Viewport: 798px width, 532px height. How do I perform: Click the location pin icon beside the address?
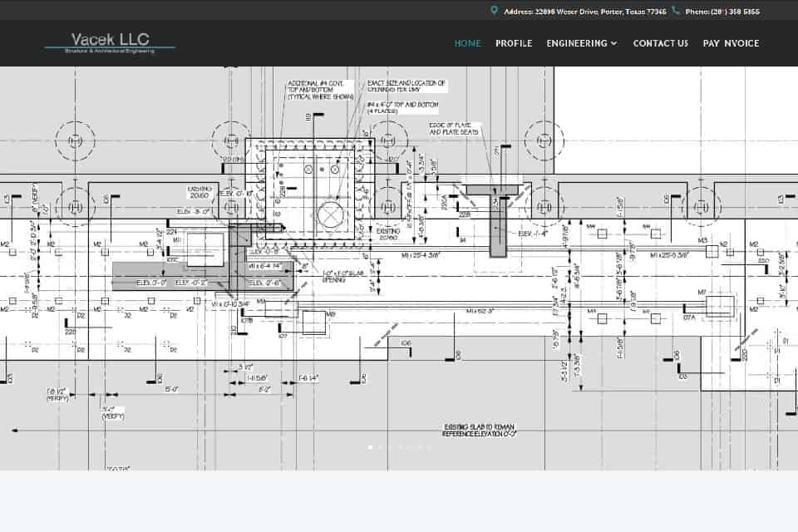click(x=495, y=11)
